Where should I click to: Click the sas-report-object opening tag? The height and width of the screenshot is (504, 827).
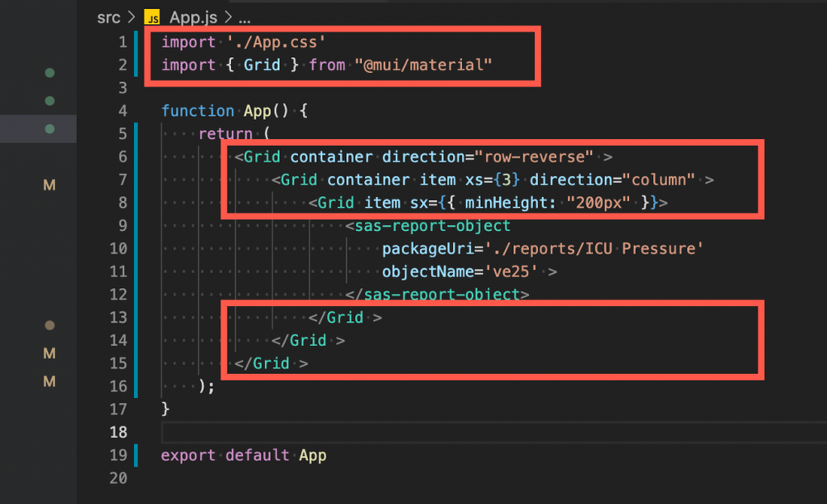pos(431,225)
